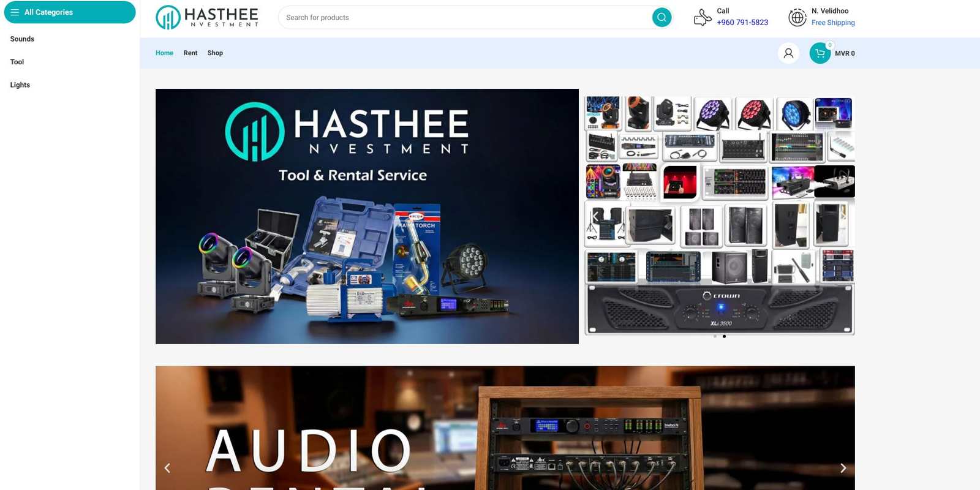The image size is (980, 490).
Task: Click the +960 791-5823 phone link
Action: (742, 23)
